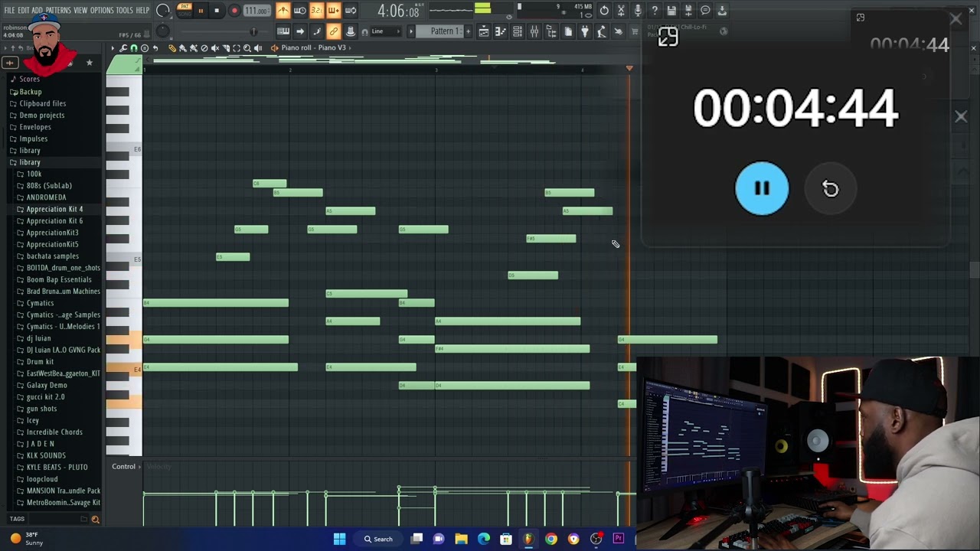Click the transport stop button
The image size is (980, 551).
click(x=217, y=11)
